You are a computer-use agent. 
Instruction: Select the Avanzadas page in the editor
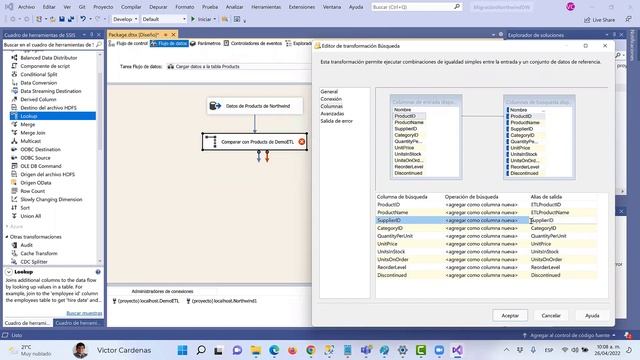[x=332, y=113]
